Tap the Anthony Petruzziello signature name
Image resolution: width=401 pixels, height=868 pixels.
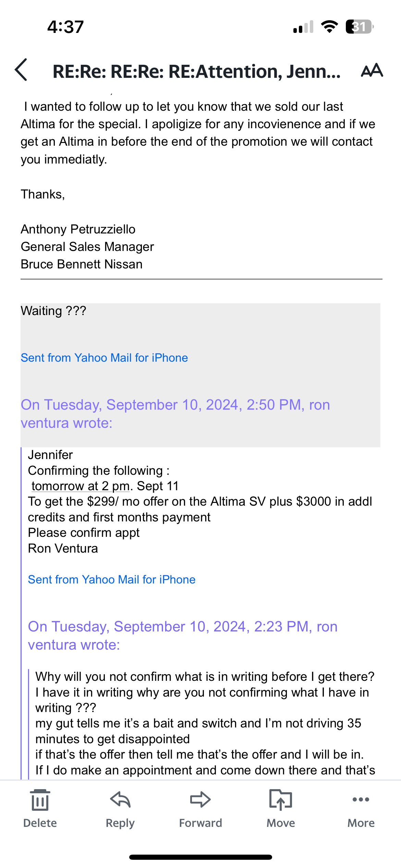tap(78, 229)
